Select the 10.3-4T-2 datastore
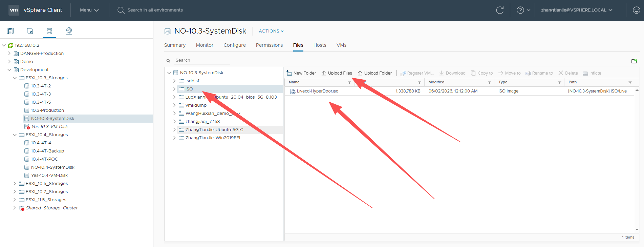 click(41, 86)
